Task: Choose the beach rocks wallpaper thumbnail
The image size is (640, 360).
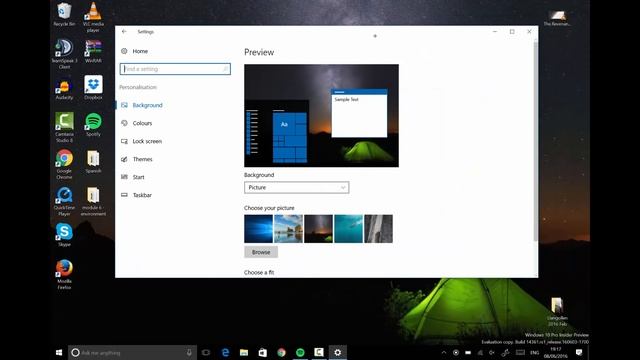Action: tap(288, 229)
